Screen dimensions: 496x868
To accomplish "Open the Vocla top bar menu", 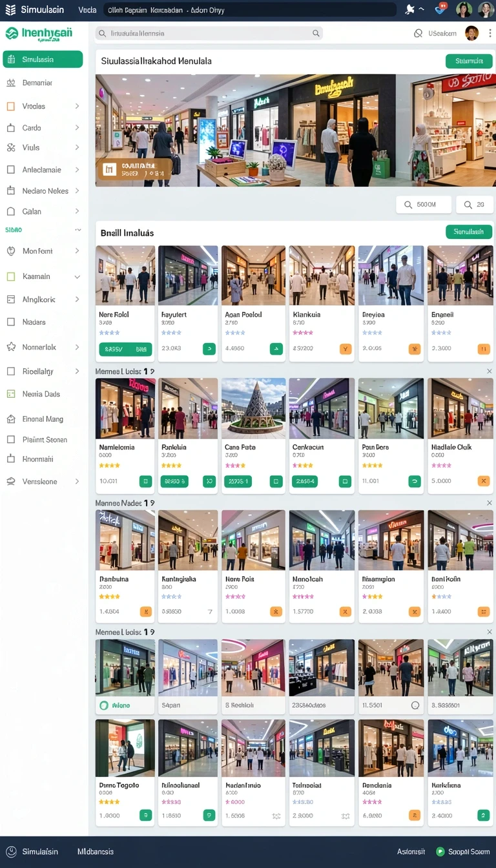I will [x=87, y=10].
